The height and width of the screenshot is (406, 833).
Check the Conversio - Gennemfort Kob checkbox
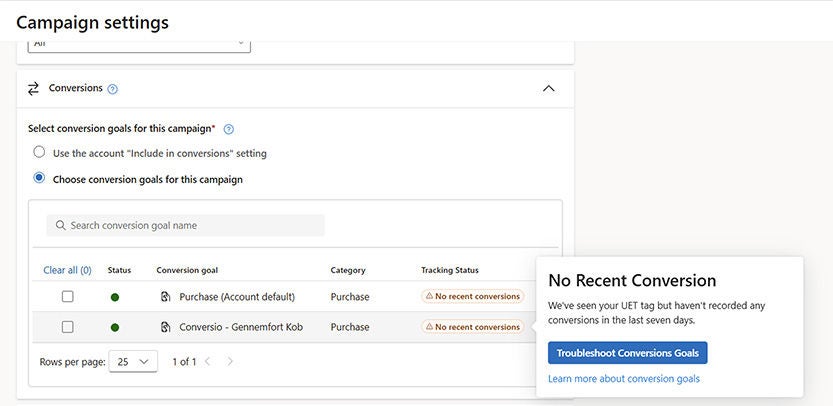[67, 327]
